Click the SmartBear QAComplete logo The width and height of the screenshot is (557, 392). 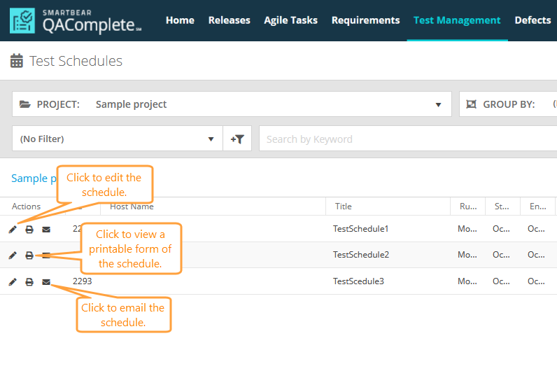76,21
